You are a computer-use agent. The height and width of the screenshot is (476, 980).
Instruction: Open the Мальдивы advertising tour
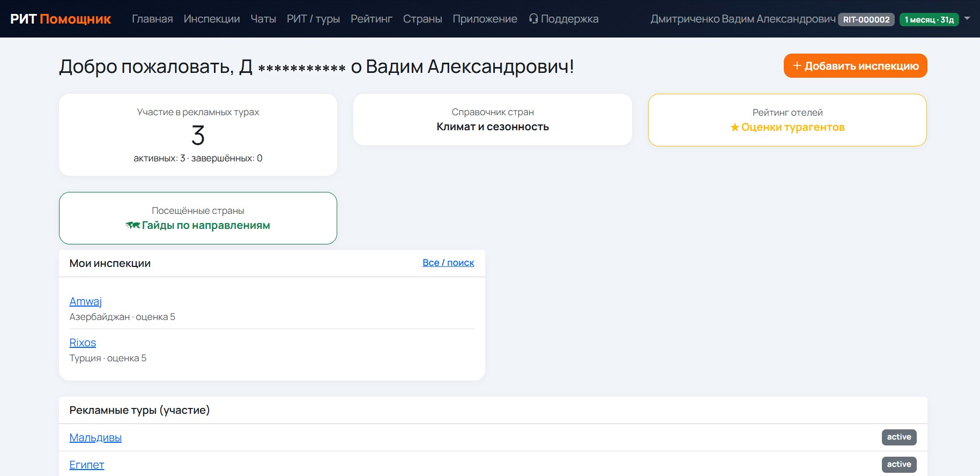tap(95, 437)
